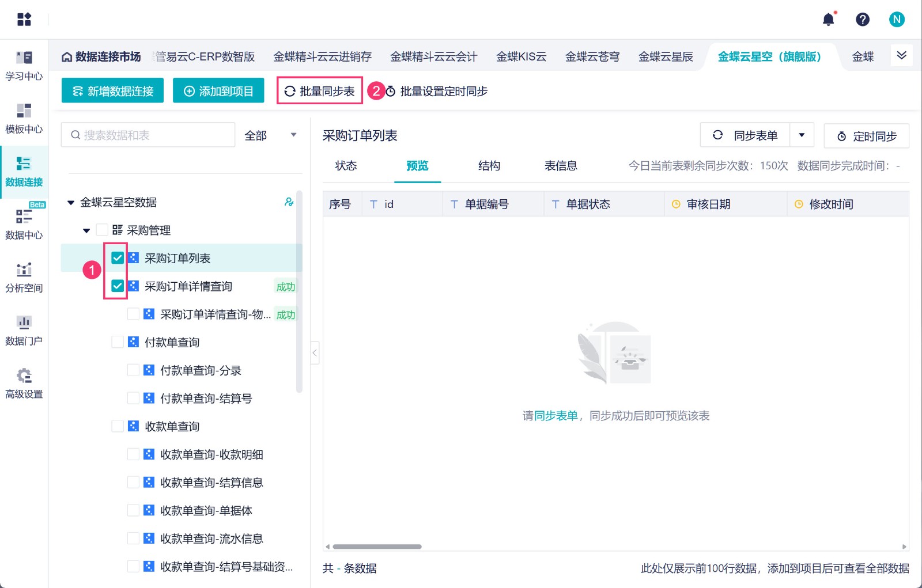Viewport: 922px width, 588px height.
Task: Check the 付款单查询-结算号 checkbox
Action: (x=133, y=399)
